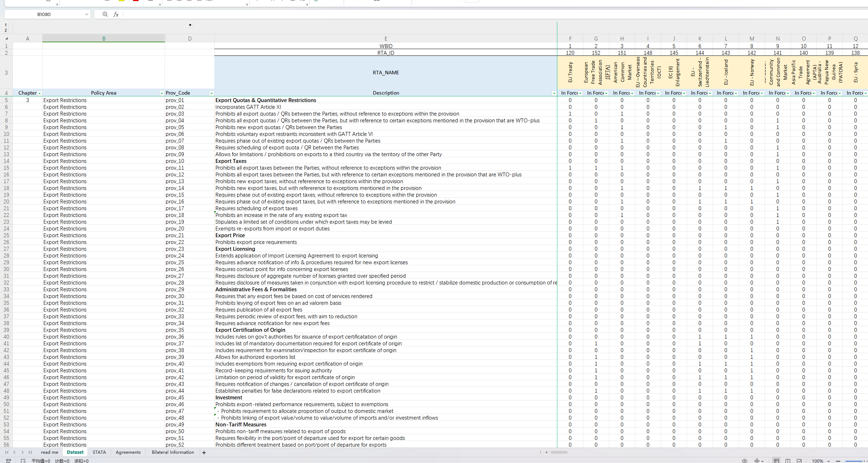Click the select-all corner triangle
Screen dimensions: 868x463
pyautogui.click(x=6, y=38)
